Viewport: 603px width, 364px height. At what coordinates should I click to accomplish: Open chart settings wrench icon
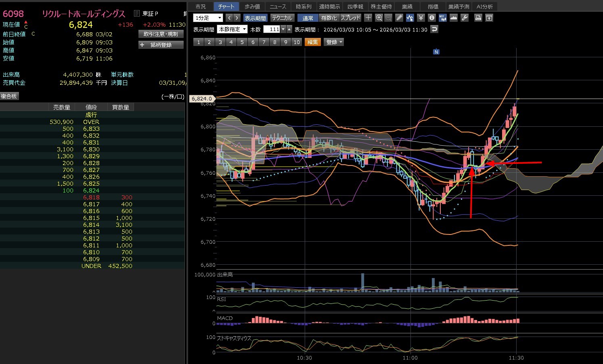465,18
